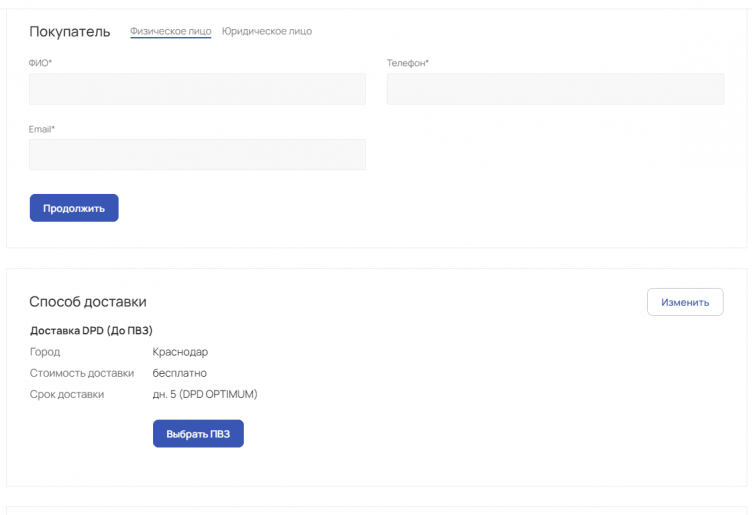
Task: Click the бесплатно delivery cost value
Action: 180,373
